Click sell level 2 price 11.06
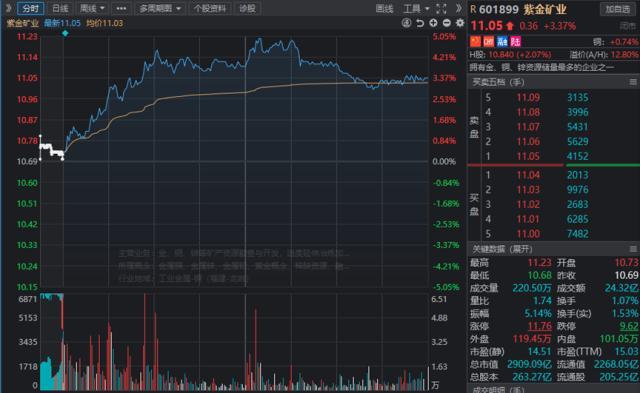 pyautogui.click(x=528, y=142)
